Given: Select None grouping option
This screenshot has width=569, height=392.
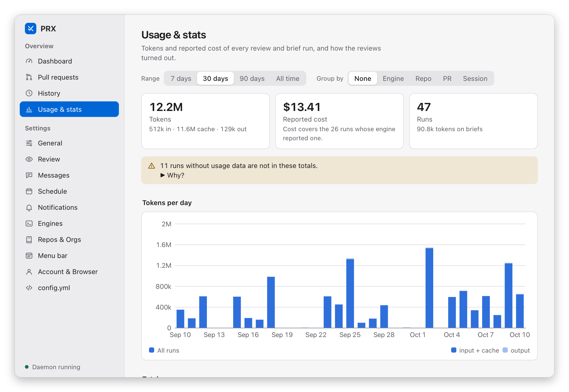Looking at the screenshot, I should click(363, 79).
